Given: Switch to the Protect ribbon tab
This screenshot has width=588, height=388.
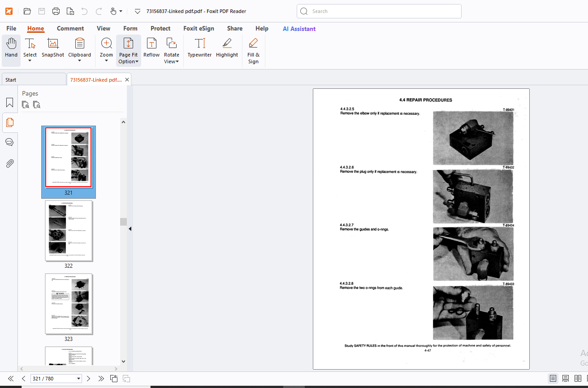Looking at the screenshot, I should [160, 28].
